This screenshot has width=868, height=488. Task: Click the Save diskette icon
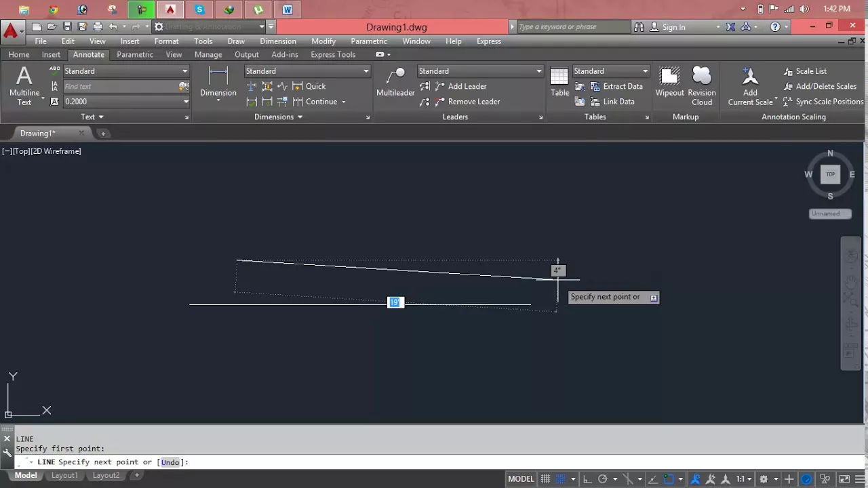pyautogui.click(x=67, y=26)
